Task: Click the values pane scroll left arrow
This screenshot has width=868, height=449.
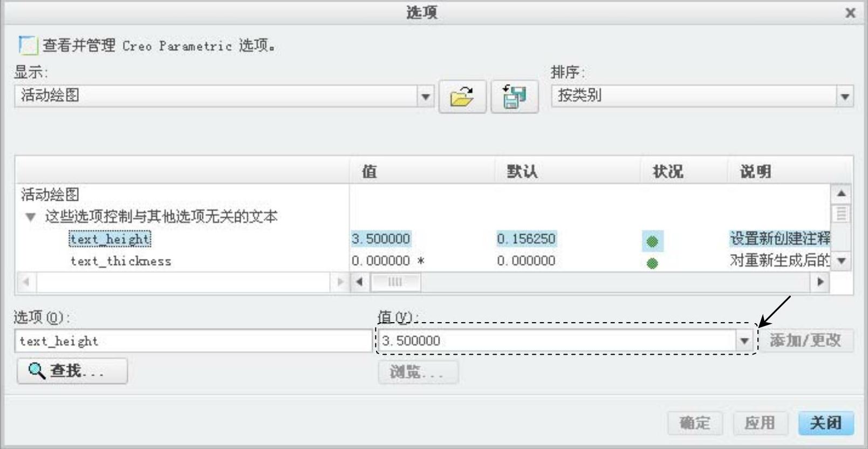Action: (x=360, y=282)
